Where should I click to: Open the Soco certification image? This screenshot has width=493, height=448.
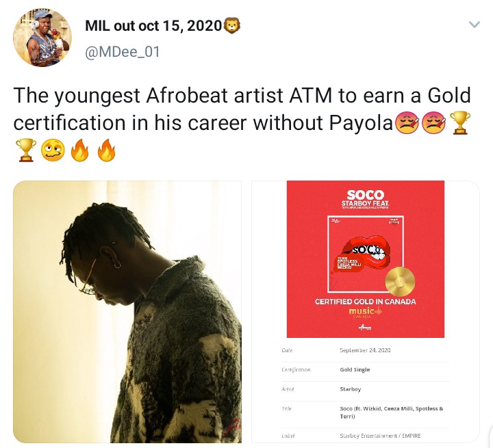click(366, 312)
